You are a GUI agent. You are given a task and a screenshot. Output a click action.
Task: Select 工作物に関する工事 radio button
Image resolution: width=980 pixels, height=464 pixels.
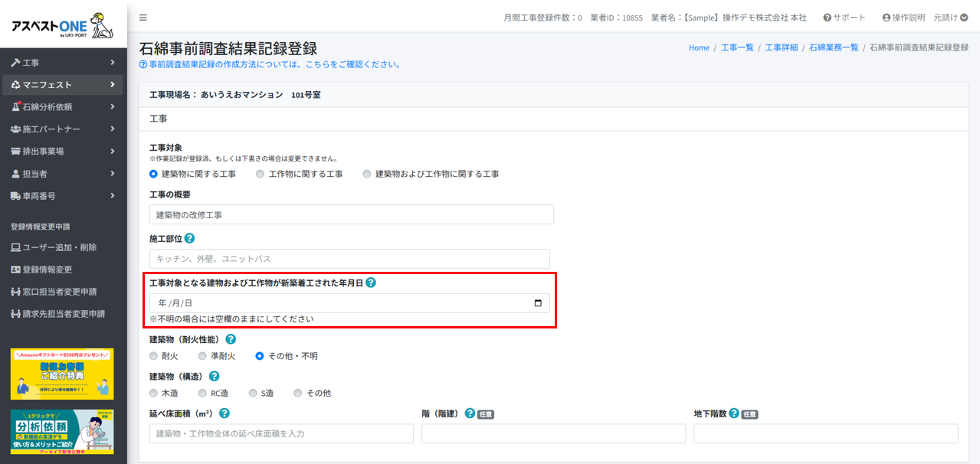coord(261,174)
